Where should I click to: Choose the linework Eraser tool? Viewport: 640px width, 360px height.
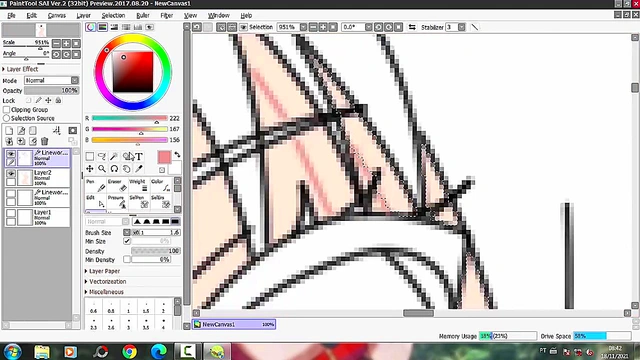tap(118, 185)
